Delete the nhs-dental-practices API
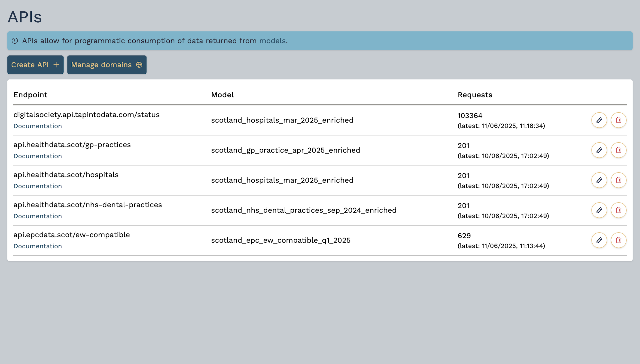The height and width of the screenshot is (364, 640). (x=619, y=210)
